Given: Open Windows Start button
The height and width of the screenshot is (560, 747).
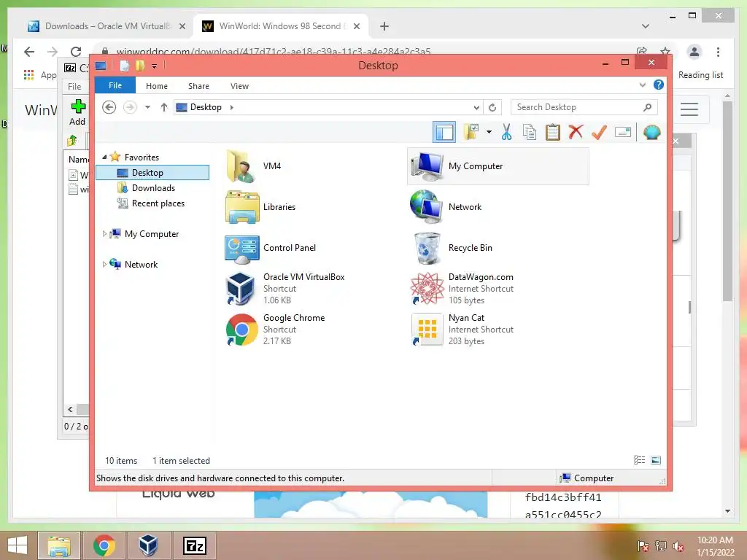Looking at the screenshot, I should (18, 545).
